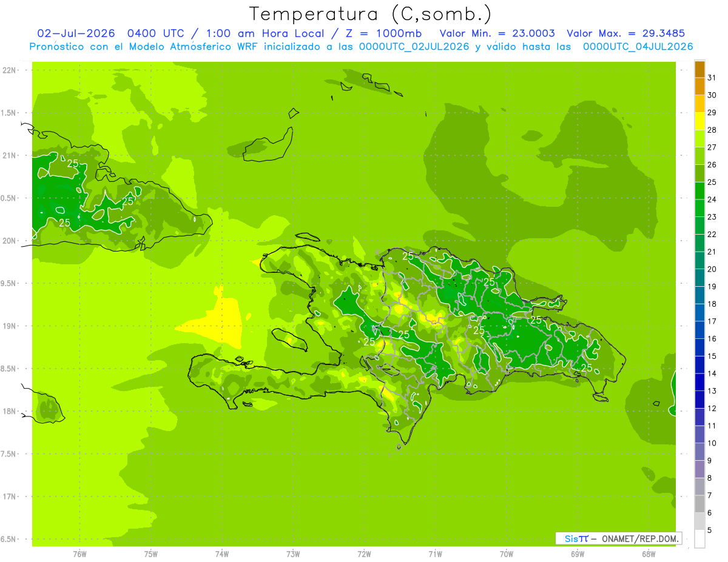Click the '73W' longitude axis label
This screenshot has height=562, width=728.
click(293, 554)
